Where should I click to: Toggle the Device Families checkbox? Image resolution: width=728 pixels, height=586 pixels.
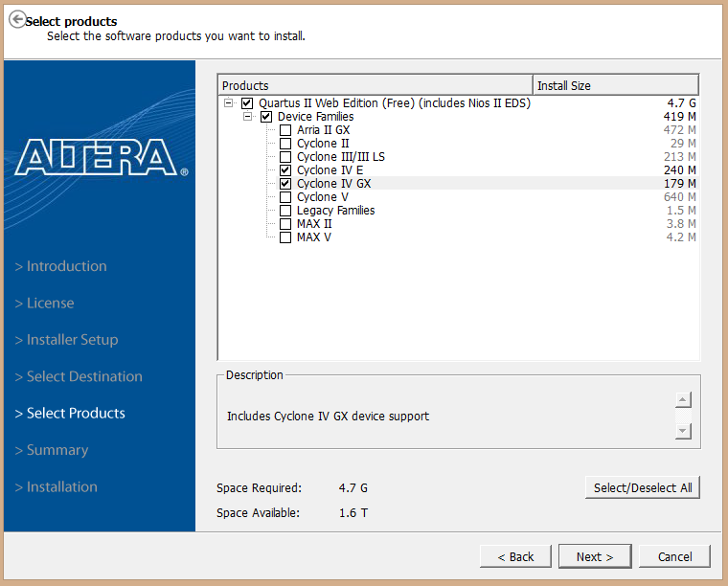[x=266, y=117]
